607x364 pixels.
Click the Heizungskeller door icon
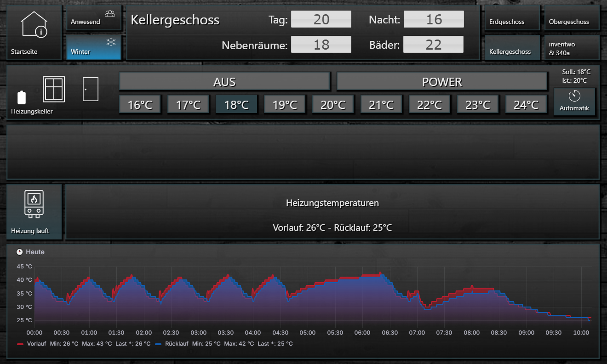[x=91, y=89]
